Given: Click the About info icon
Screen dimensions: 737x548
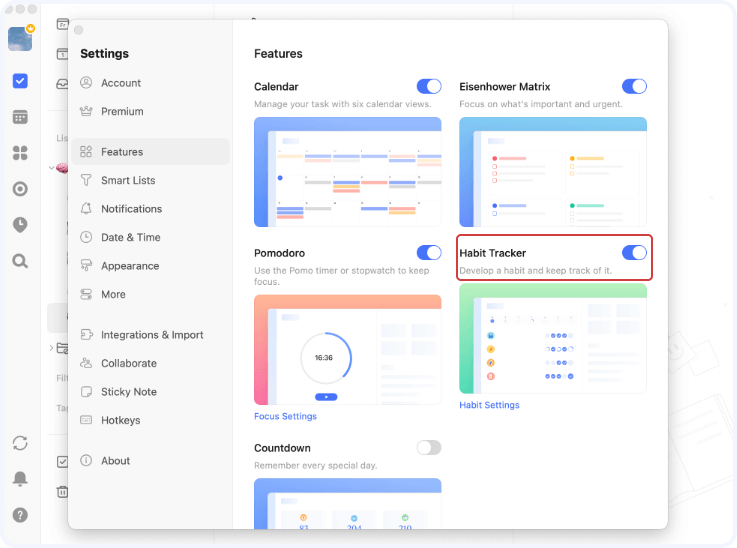Looking at the screenshot, I should (86, 461).
